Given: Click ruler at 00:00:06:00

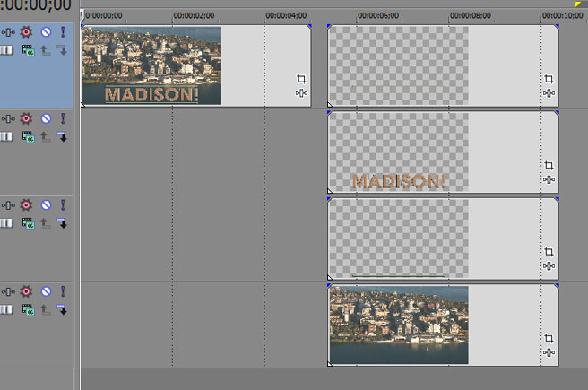Looking at the screenshot, I should click(378, 16).
